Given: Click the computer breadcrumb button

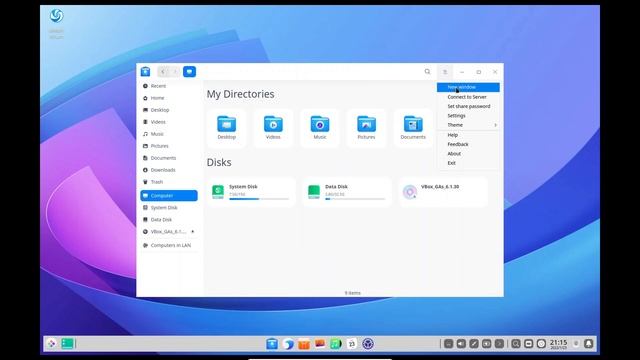Looking at the screenshot, I should point(189,72).
